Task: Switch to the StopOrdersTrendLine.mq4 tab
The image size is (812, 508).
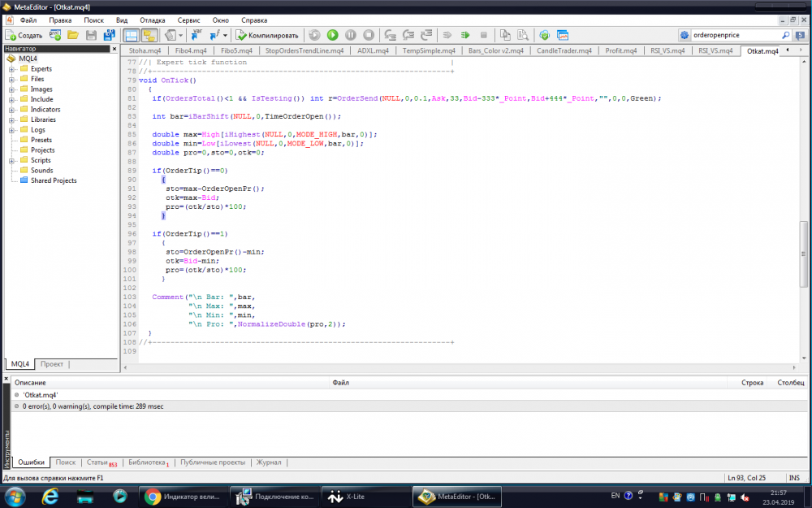Action: 304,50
